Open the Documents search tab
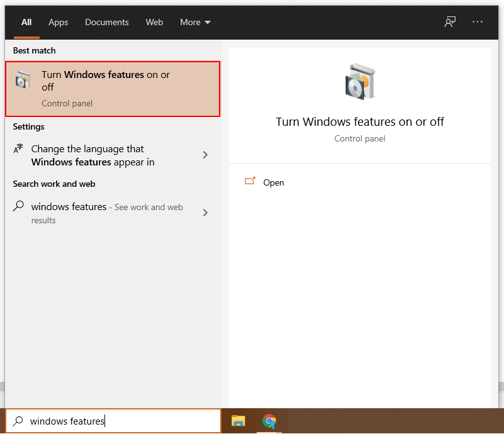This screenshot has height=434, width=504. [107, 22]
